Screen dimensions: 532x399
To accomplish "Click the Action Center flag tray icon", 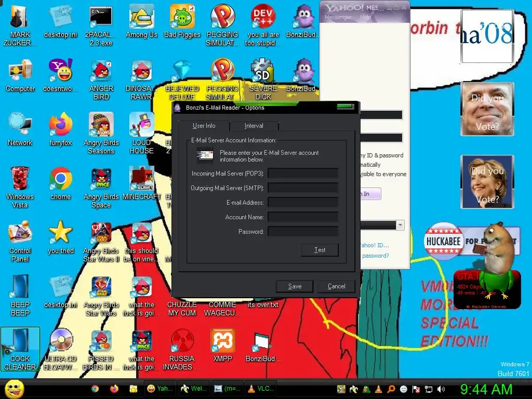I will coord(416,389).
